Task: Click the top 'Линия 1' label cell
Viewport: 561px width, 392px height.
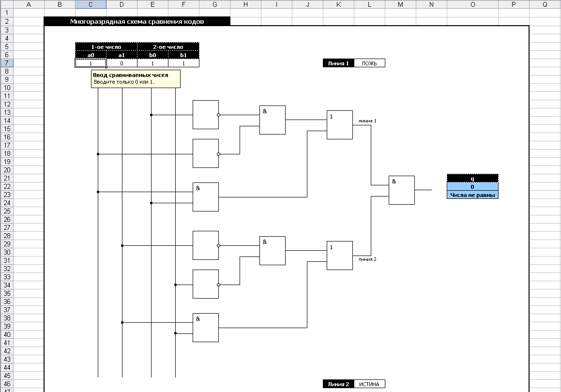Action: 338,63
